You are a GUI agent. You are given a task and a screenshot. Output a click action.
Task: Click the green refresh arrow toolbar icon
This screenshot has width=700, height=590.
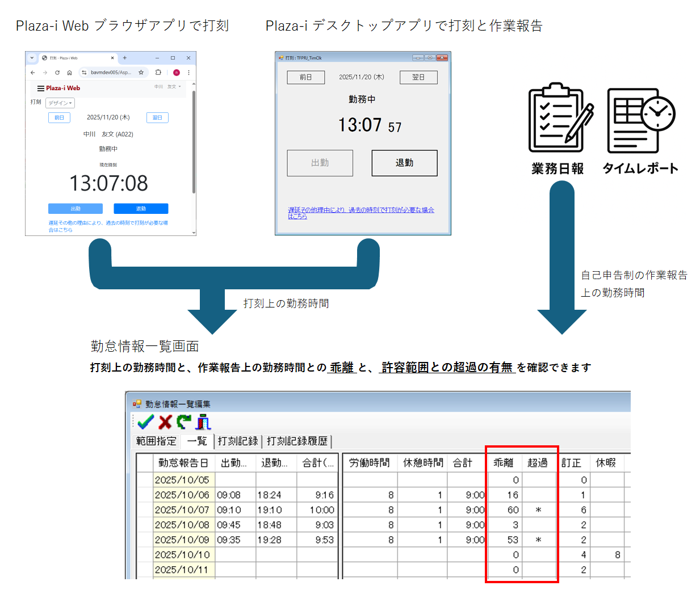coord(183,422)
